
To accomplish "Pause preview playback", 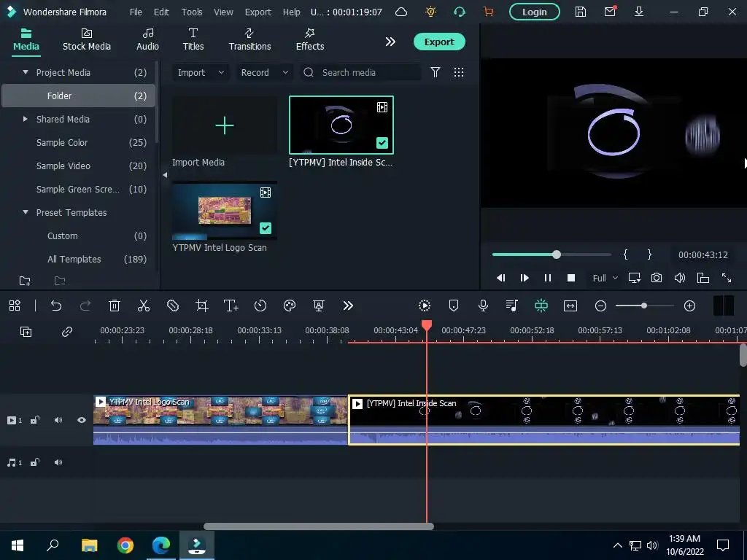I will pos(548,278).
